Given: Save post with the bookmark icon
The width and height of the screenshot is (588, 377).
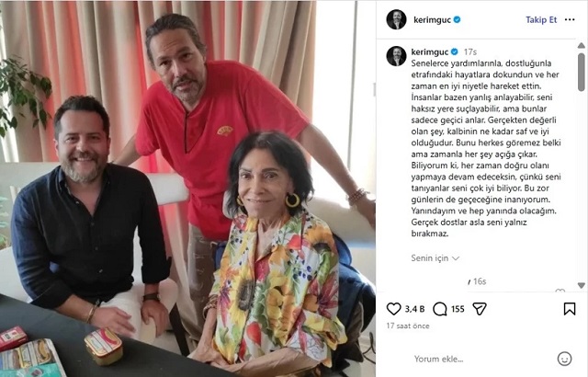Looking at the screenshot, I should (570, 309).
